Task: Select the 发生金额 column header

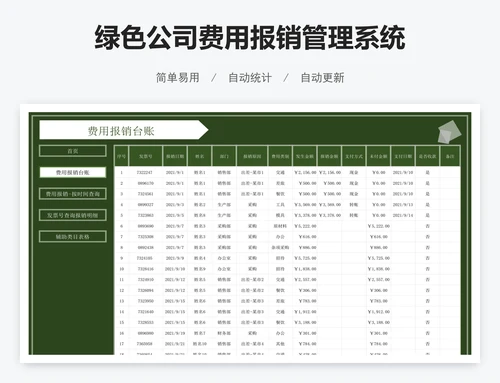Action: [305, 156]
